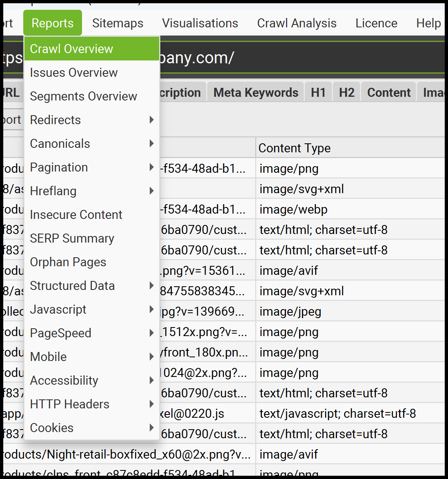Expand the Cookies submenu
Image resolution: width=448 pixels, height=479 pixels.
pos(92,428)
